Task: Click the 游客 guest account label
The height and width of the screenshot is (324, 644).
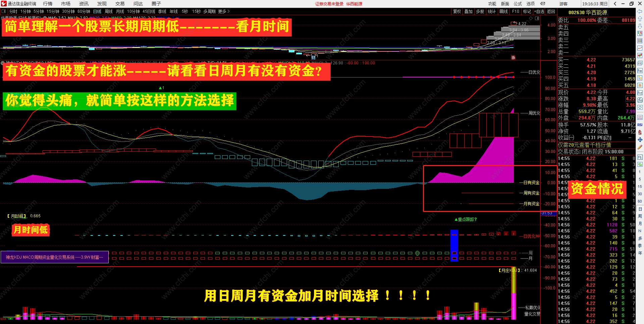Action: (563, 4)
